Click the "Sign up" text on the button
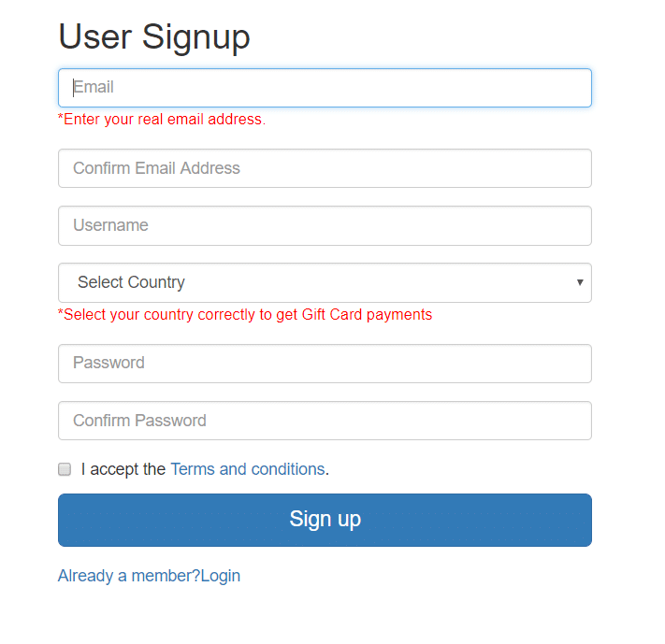665x644 pixels. pyautogui.click(x=325, y=520)
